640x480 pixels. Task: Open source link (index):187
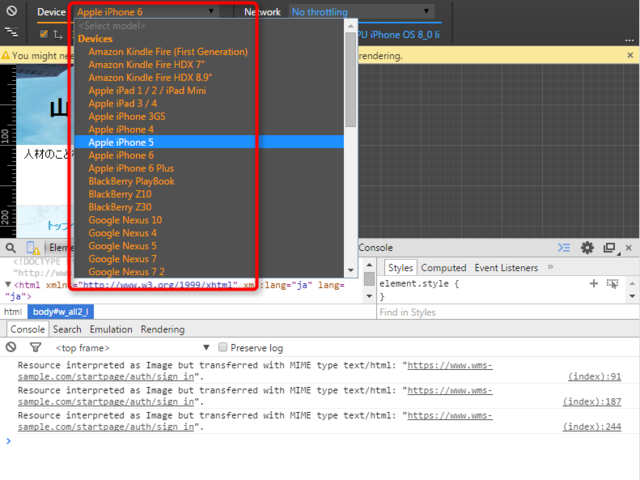[x=592, y=402]
